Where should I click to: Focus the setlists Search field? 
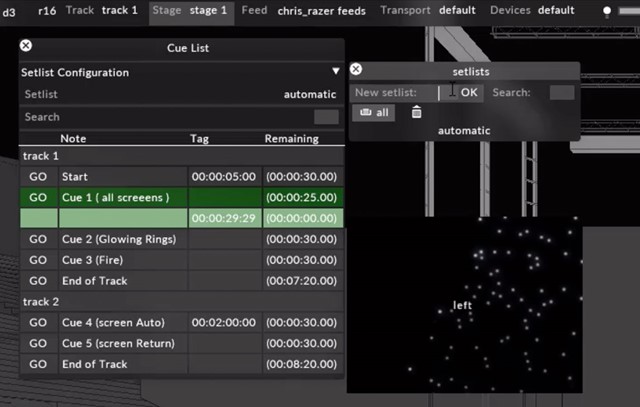tap(562, 93)
